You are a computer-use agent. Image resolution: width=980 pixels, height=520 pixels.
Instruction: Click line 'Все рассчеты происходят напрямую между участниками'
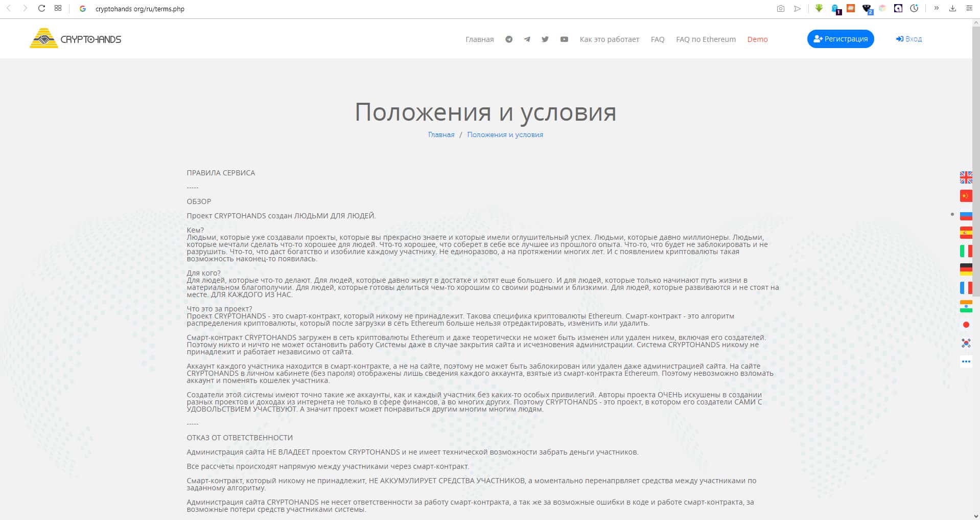[x=328, y=466]
